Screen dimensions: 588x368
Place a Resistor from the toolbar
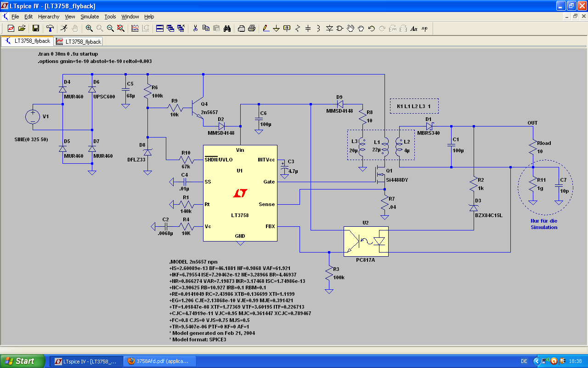pyautogui.click(x=298, y=28)
